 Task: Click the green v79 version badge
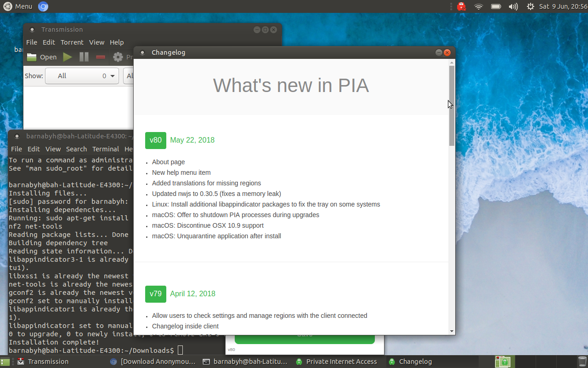coord(156,294)
